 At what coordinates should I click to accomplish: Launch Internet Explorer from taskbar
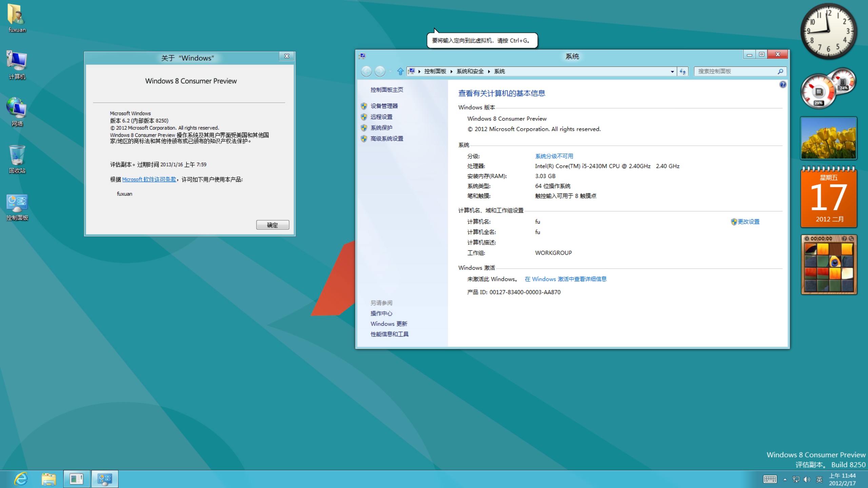coord(21,479)
